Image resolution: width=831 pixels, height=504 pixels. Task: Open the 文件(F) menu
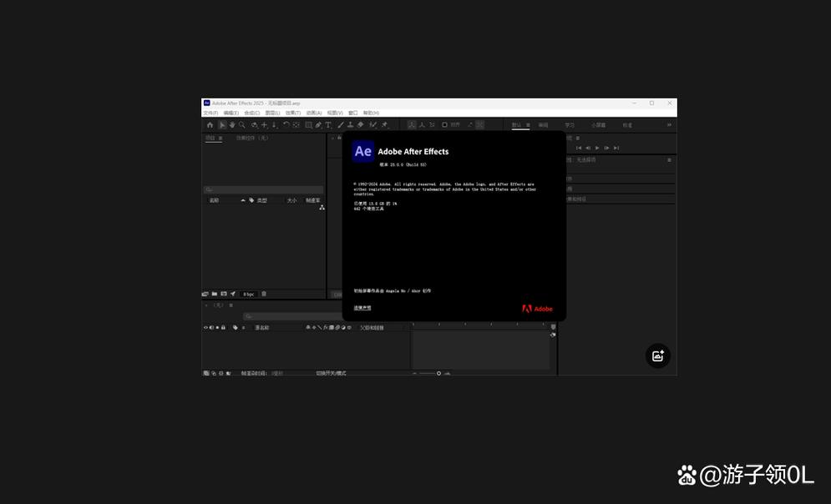210,113
